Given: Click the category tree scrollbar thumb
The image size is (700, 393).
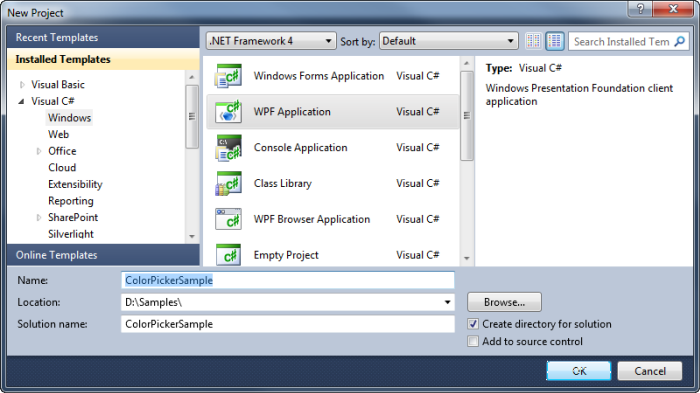Looking at the screenshot, I should point(192,117).
